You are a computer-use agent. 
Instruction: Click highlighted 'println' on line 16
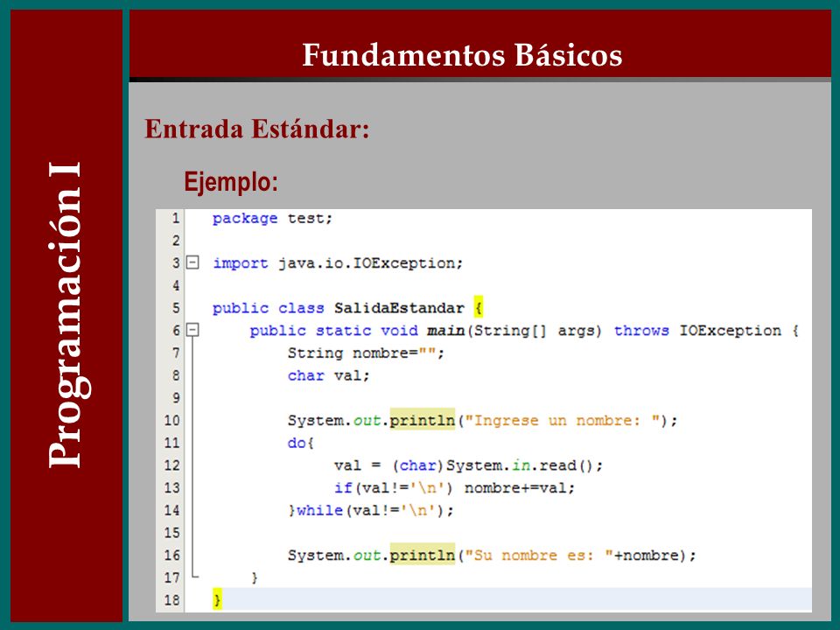(422, 555)
